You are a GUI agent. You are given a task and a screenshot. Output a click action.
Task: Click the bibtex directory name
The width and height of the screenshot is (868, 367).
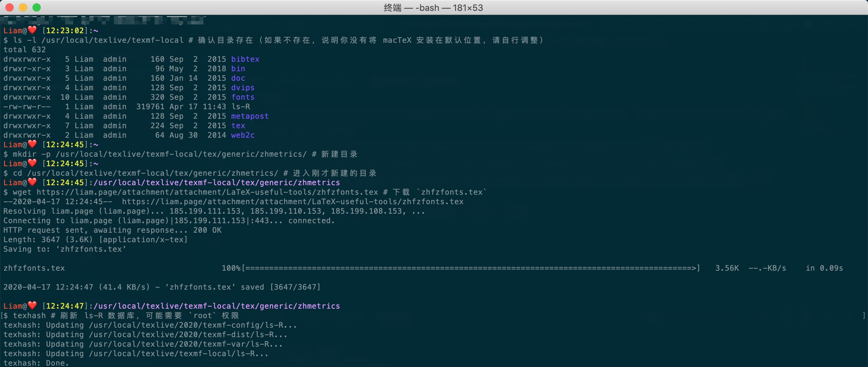tap(245, 59)
